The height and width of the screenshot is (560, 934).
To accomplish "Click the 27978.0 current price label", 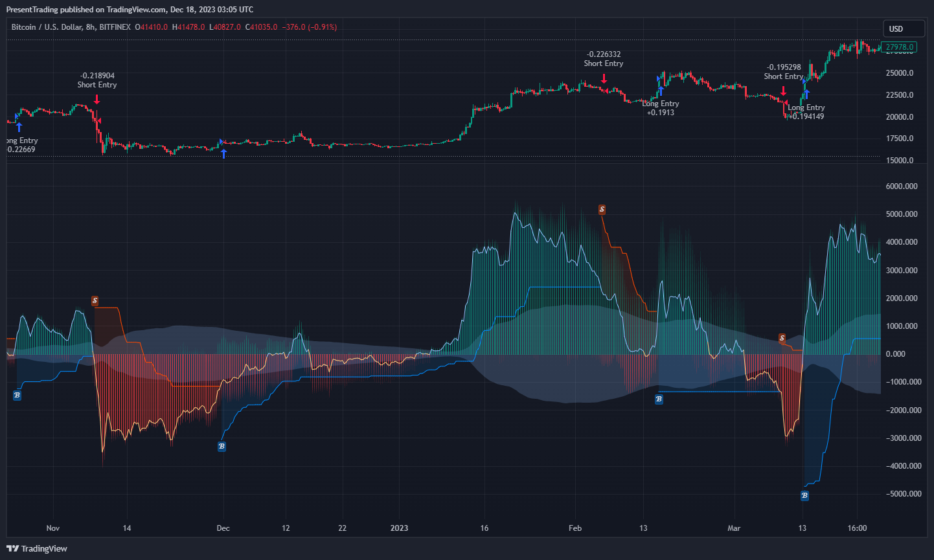I will pyautogui.click(x=899, y=47).
